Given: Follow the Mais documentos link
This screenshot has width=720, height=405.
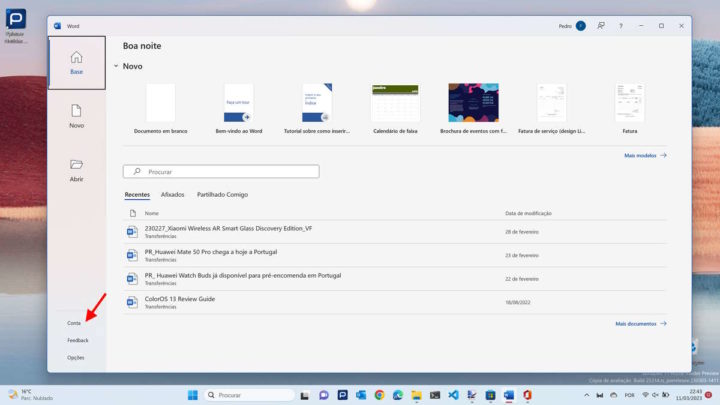Looking at the screenshot, I should pos(641,324).
